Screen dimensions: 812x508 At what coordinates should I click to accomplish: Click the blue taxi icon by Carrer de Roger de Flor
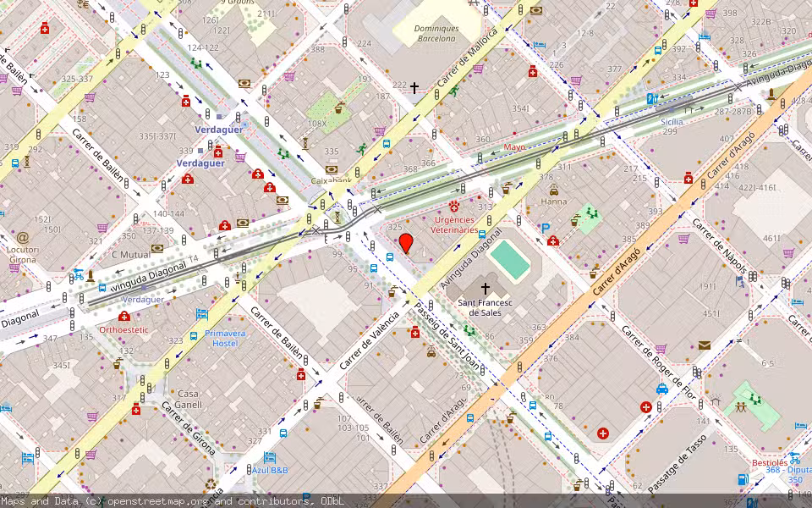661,389
